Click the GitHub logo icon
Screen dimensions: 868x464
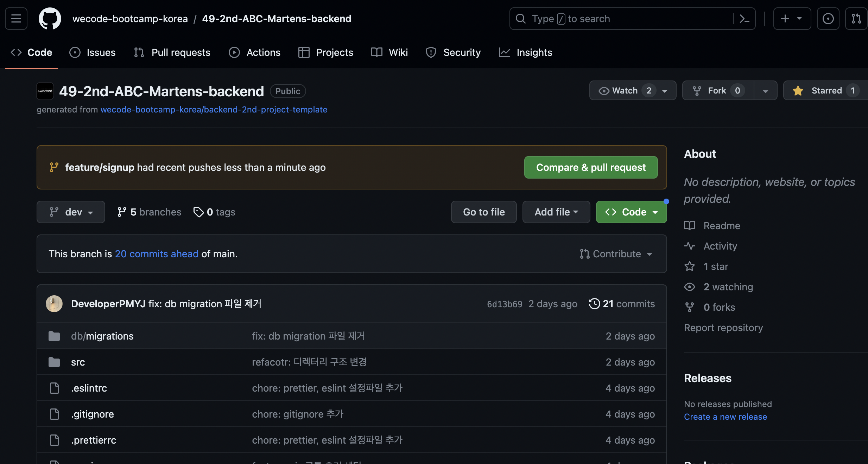coord(50,19)
